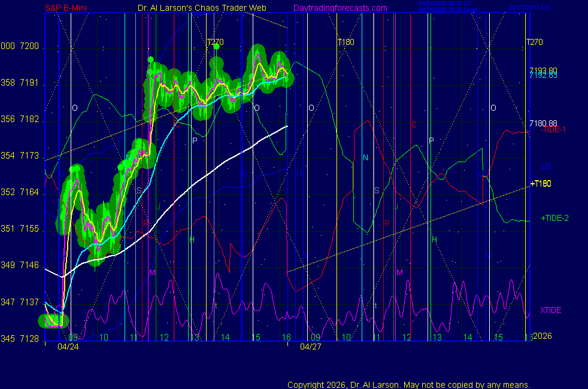Click the 7180.88 price readout

[543, 123]
